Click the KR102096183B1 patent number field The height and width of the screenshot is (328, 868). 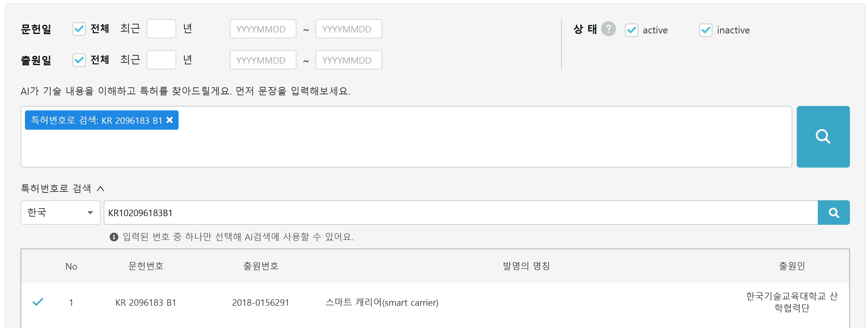[x=461, y=213]
